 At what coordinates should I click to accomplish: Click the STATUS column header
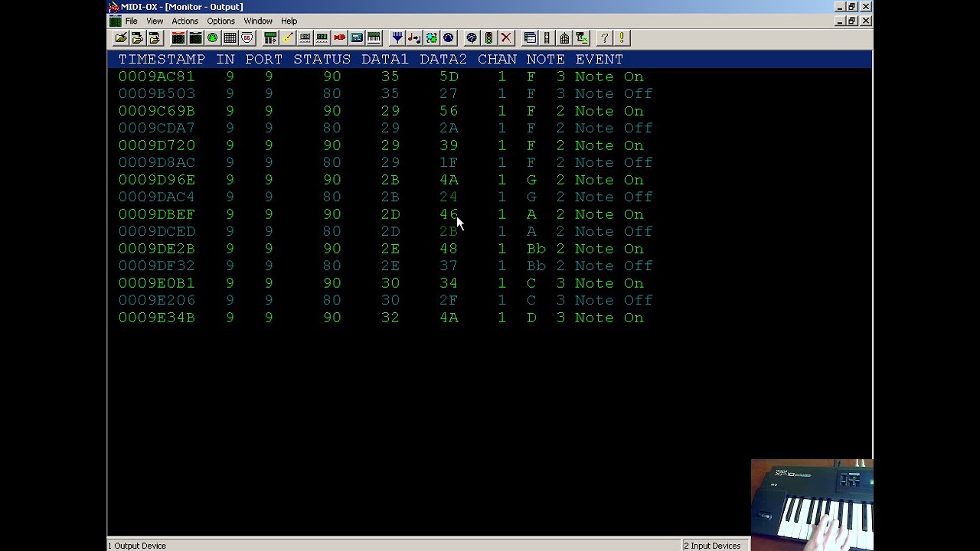[x=322, y=59]
